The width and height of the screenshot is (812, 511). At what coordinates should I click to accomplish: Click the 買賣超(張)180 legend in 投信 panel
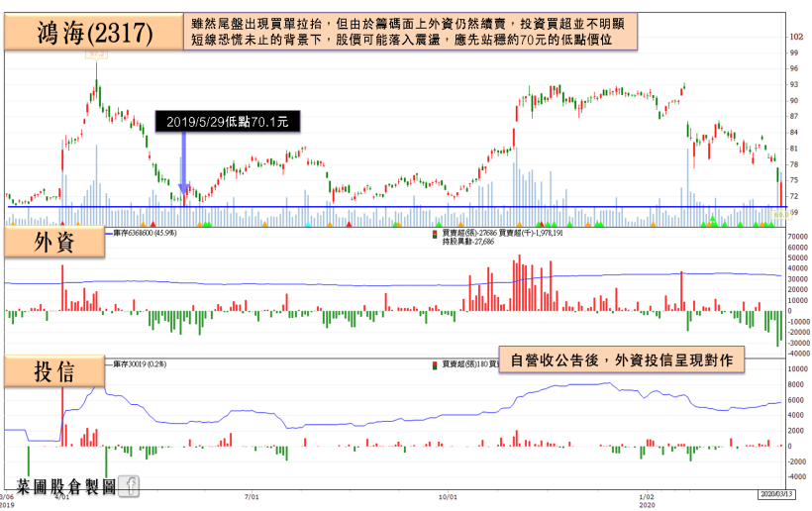465,364
